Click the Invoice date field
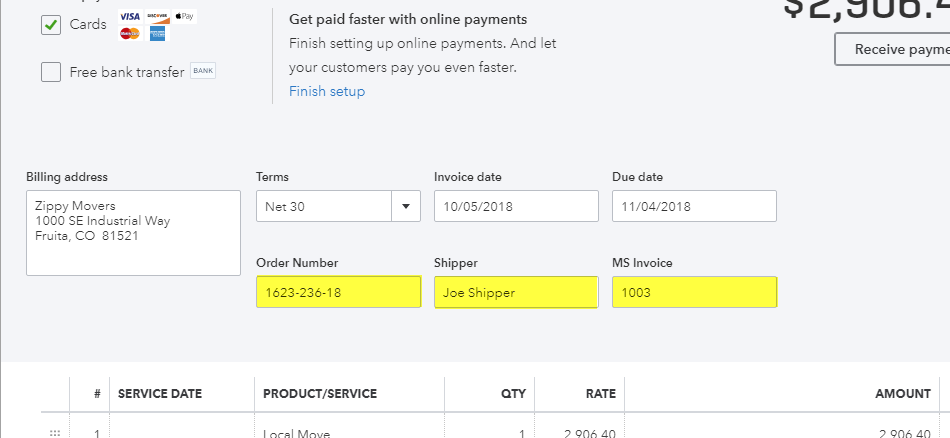Image resolution: width=950 pixels, height=438 pixels. [516, 206]
